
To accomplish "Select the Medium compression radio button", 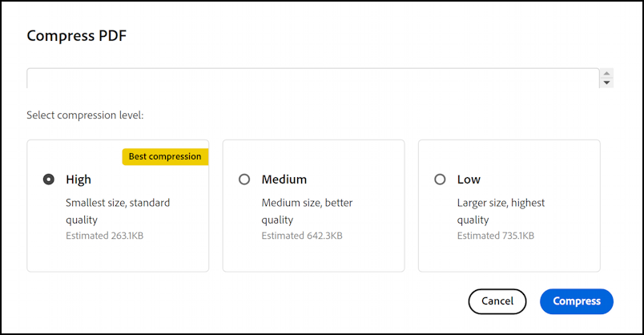I will tap(244, 180).
